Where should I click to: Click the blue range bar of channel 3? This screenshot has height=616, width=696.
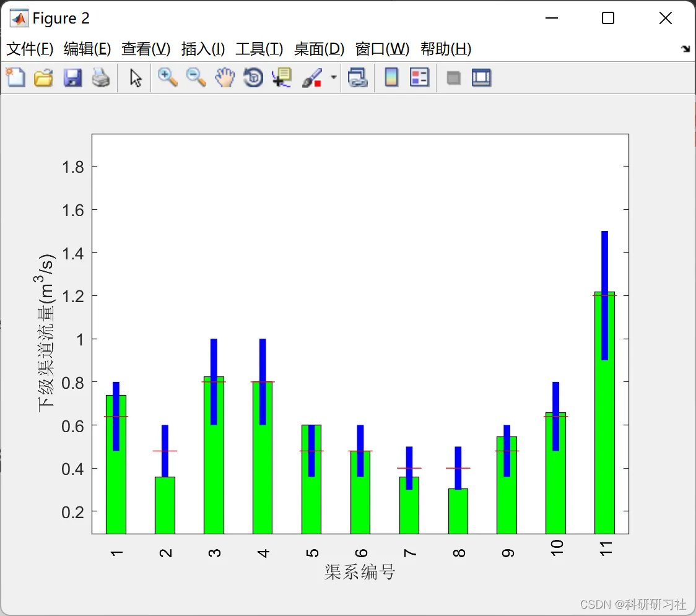[214, 381]
